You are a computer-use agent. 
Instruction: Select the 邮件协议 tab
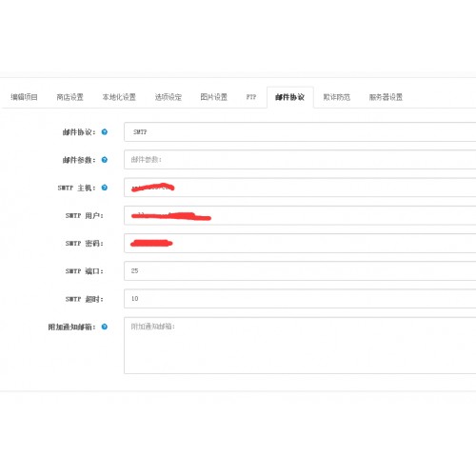click(x=290, y=97)
